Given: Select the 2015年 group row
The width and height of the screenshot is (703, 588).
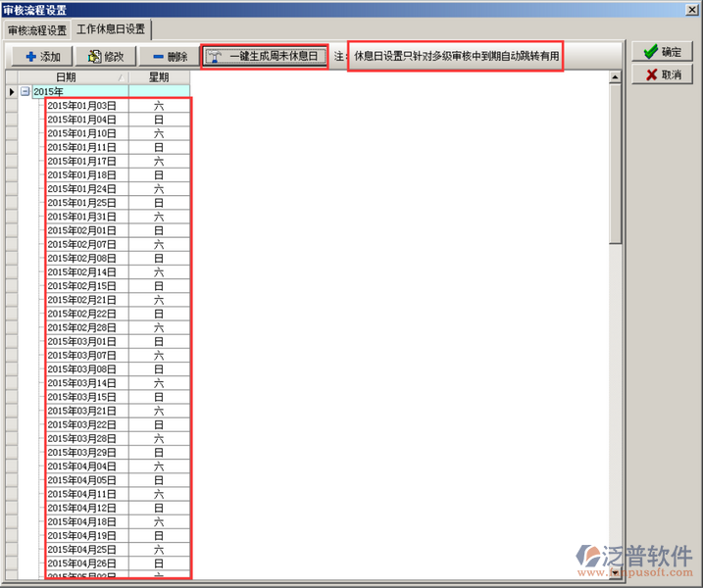Looking at the screenshot, I should [x=111, y=91].
